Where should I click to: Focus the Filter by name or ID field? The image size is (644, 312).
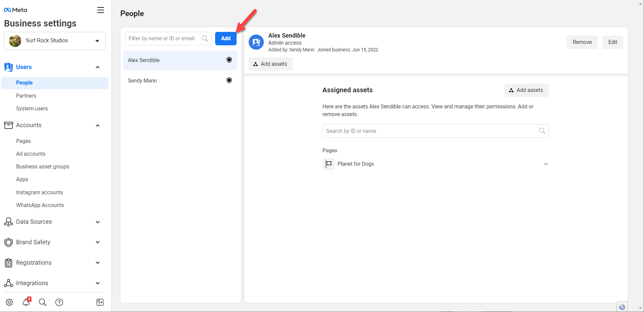coord(168,39)
